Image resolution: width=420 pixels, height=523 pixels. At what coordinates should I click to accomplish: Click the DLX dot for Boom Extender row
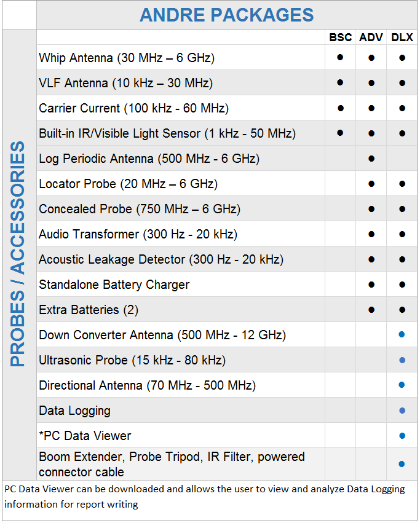click(402, 464)
